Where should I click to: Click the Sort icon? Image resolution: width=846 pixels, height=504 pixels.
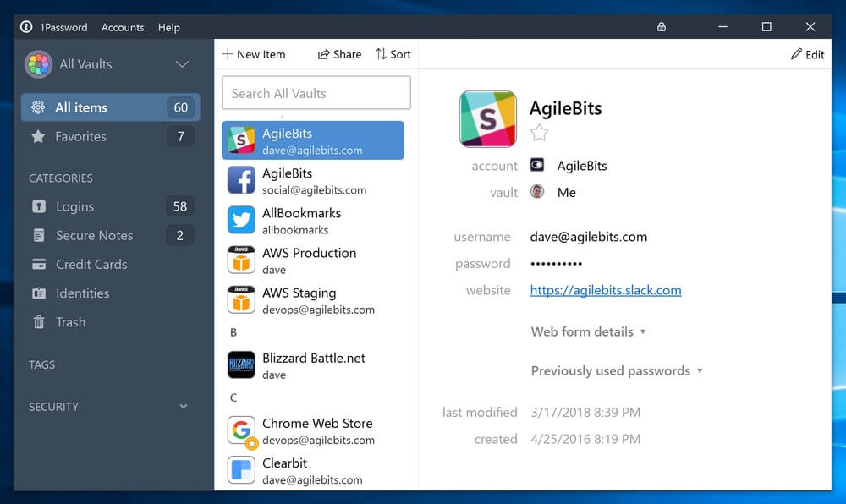point(393,53)
